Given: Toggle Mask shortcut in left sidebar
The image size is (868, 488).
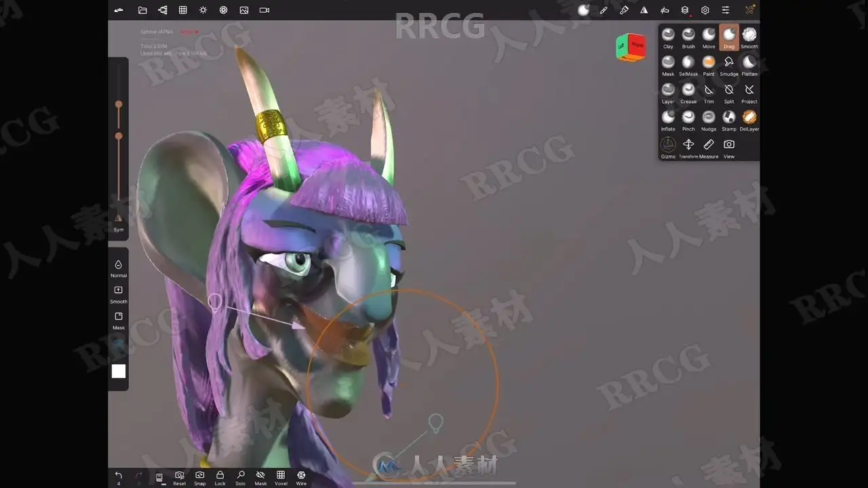Looking at the screenshot, I should tap(119, 320).
